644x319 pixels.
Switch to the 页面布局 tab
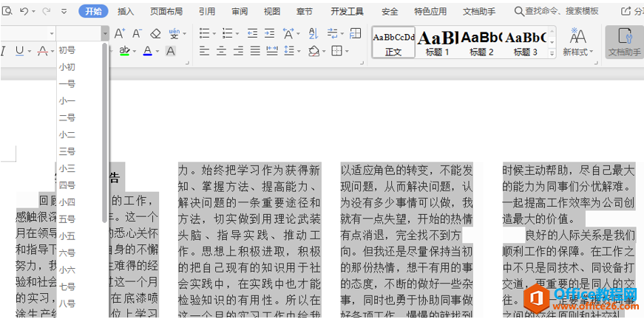click(166, 12)
